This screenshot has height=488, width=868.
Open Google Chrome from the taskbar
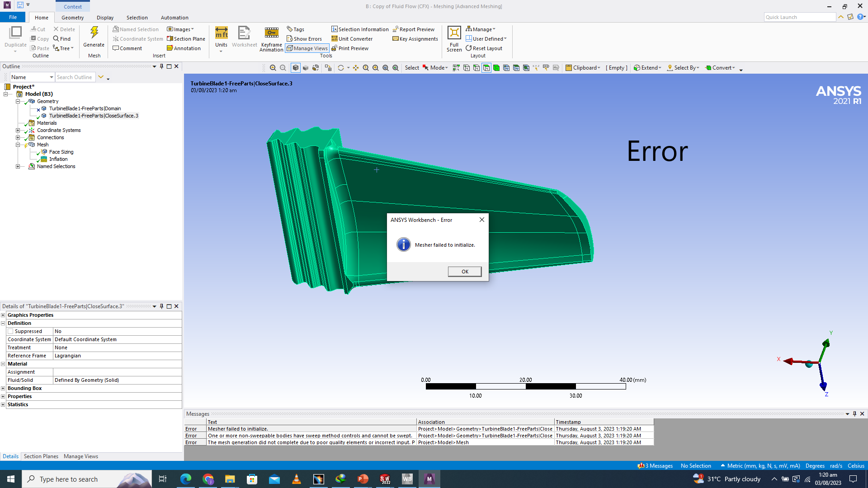coord(208,479)
